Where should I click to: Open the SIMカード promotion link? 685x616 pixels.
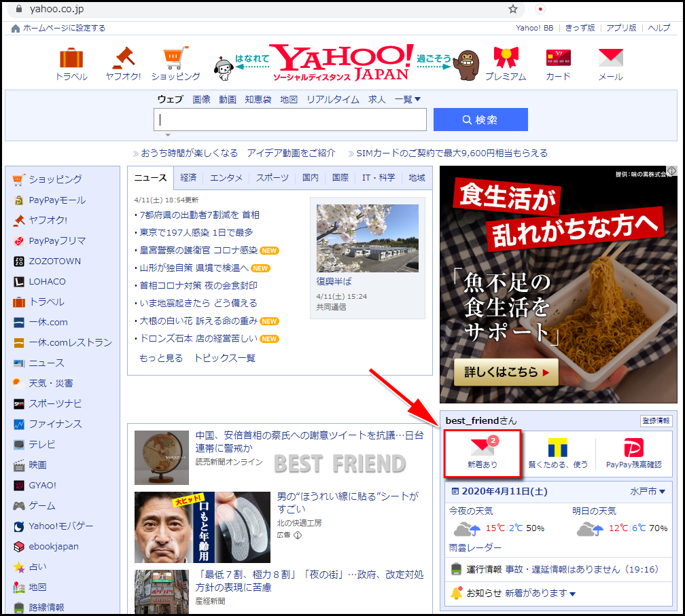pyautogui.click(x=452, y=153)
